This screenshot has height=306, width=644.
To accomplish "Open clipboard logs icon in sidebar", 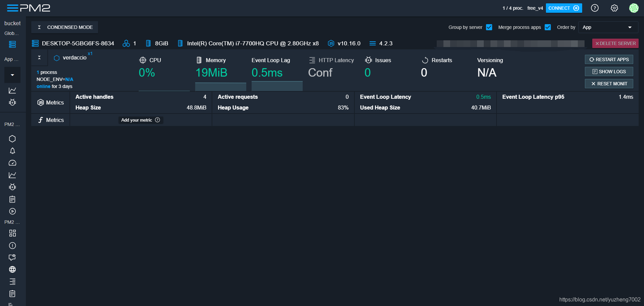I will coord(12,199).
